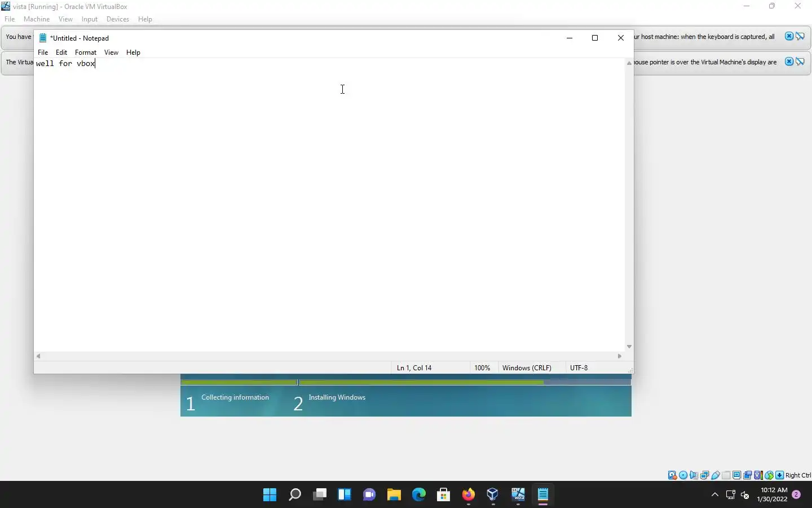Open Notepad's File menu
Screen dimensions: 812x508
click(43, 52)
